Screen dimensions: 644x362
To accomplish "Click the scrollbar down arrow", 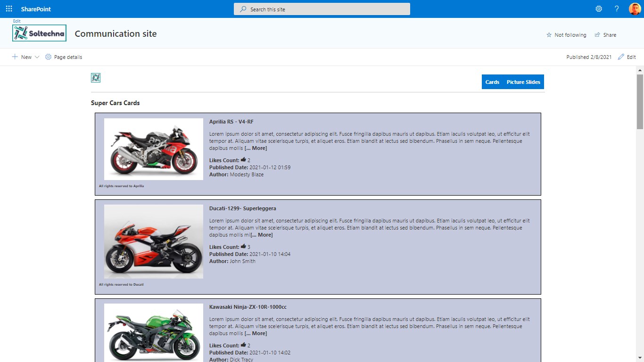I will click(640, 358).
